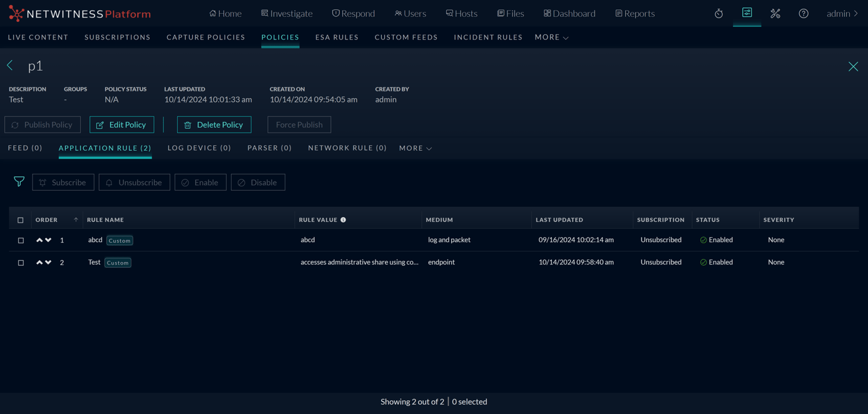Open the Configure icon in top bar

coord(747,13)
